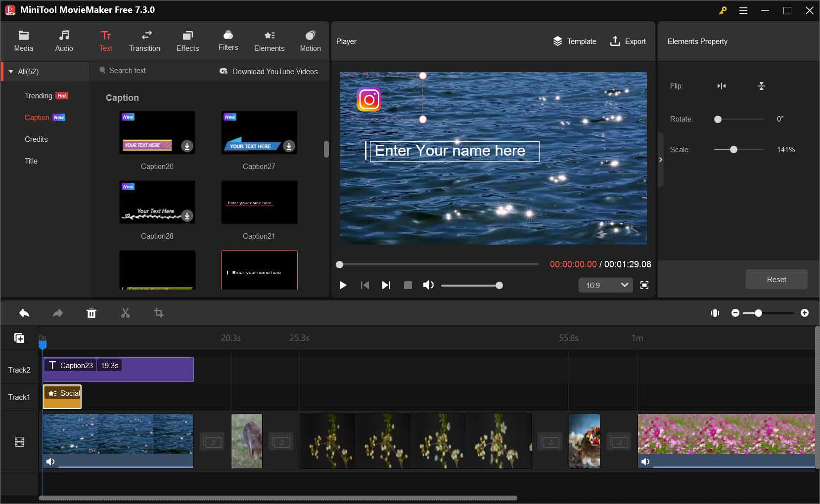820x504 pixels.
Task: Stop the playback
Action: [408, 285]
